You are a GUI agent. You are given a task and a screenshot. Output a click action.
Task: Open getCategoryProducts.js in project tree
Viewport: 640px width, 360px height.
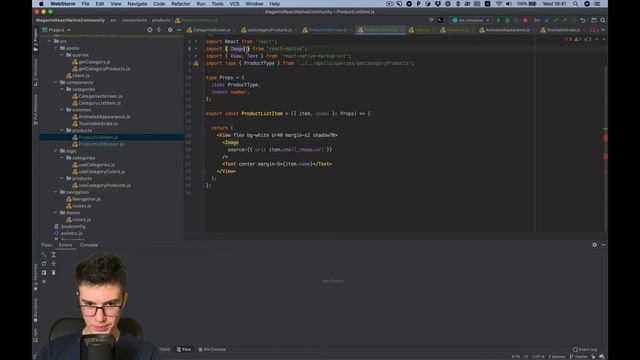click(x=104, y=69)
